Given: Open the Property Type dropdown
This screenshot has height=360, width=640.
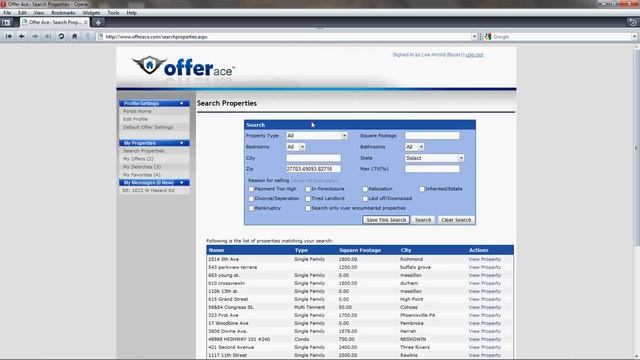Looking at the screenshot, I should pyautogui.click(x=317, y=136).
